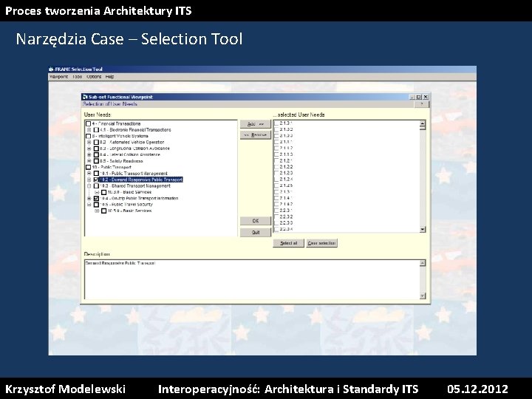Expand the 8.2 Automated Vehicle Operation node
Image resolution: width=532 pixels, height=399 pixels.
(89, 143)
